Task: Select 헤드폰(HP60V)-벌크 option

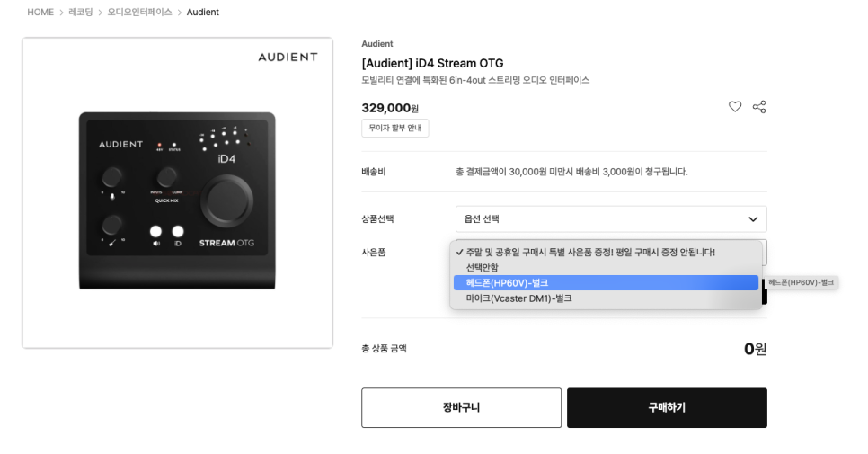Action: 606,283
